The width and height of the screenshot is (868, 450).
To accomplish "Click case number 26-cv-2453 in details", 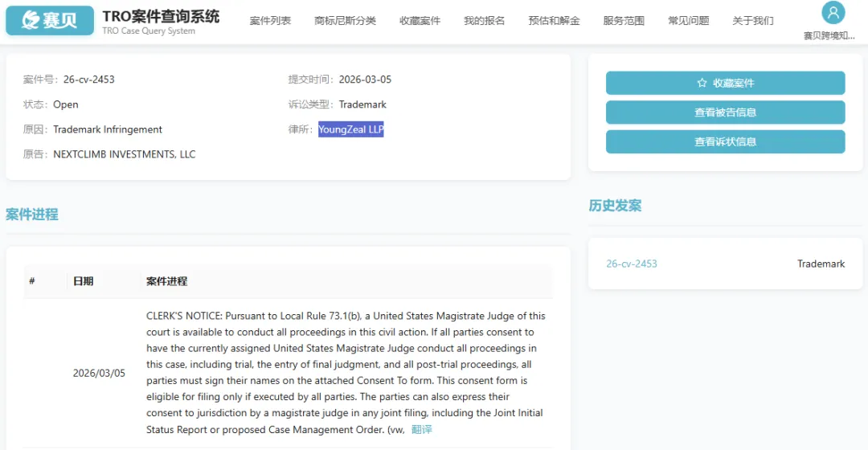I will click(x=89, y=79).
